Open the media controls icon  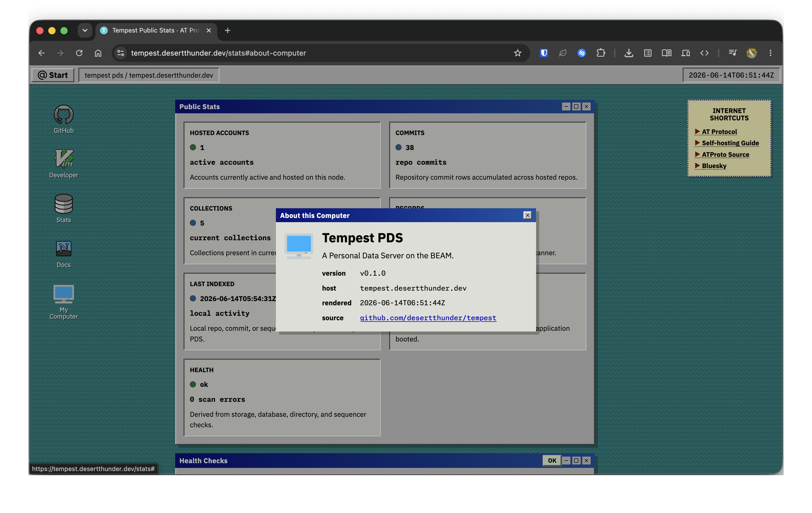733,53
